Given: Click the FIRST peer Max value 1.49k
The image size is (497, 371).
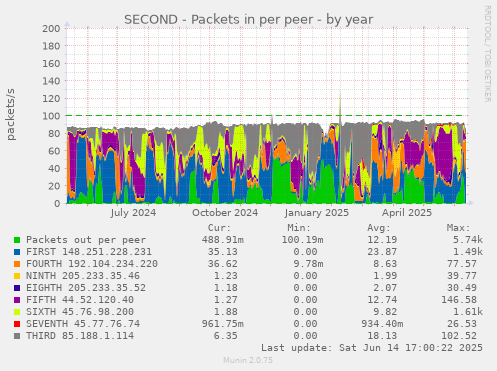Looking at the screenshot, I should click(x=467, y=252).
